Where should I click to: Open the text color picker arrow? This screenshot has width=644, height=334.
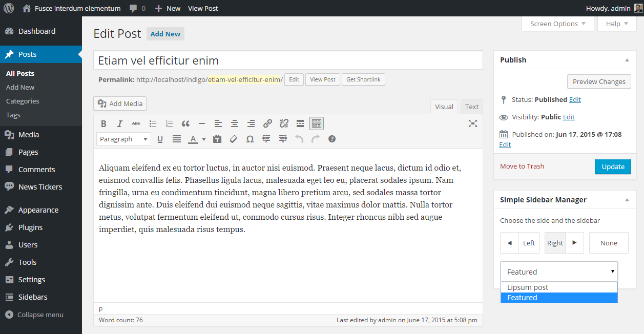click(204, 139)
